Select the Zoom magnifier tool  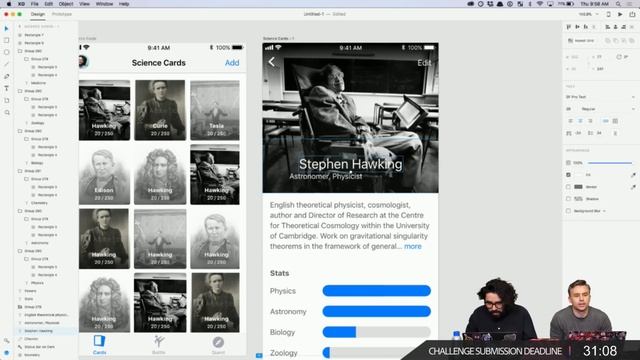[x=6, y=112]
